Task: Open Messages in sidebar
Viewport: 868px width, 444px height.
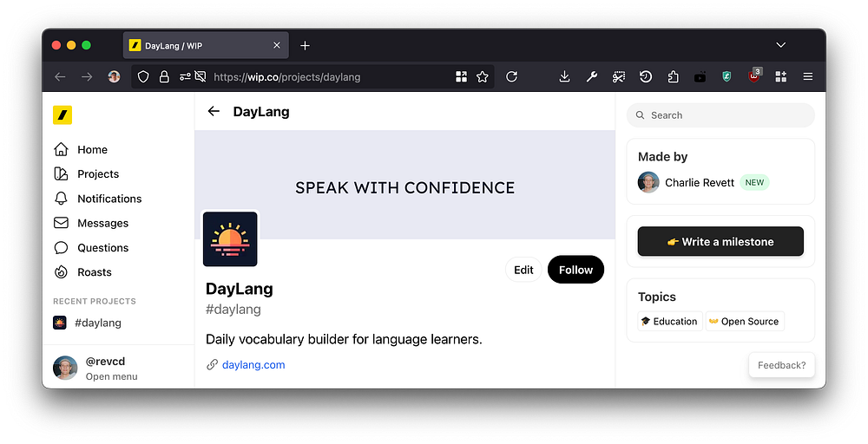Action: coord(91,223)
